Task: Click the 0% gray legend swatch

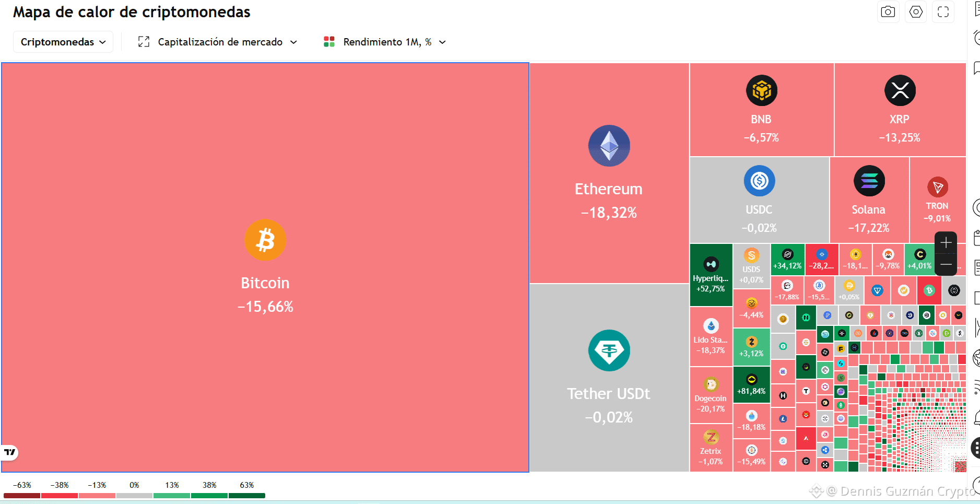Action: click(134, 496)
